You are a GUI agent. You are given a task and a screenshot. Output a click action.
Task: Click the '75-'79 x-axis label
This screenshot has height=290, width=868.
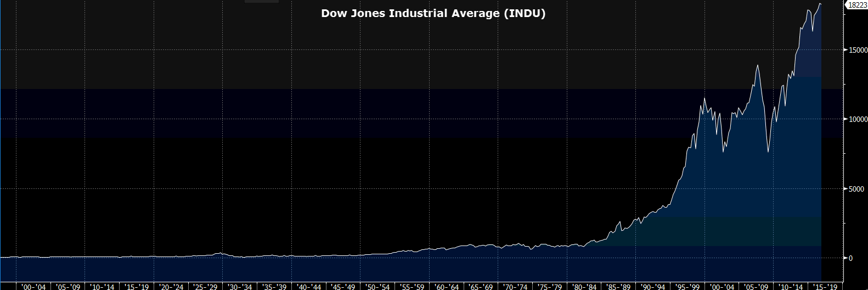click(x=550, y=287)
